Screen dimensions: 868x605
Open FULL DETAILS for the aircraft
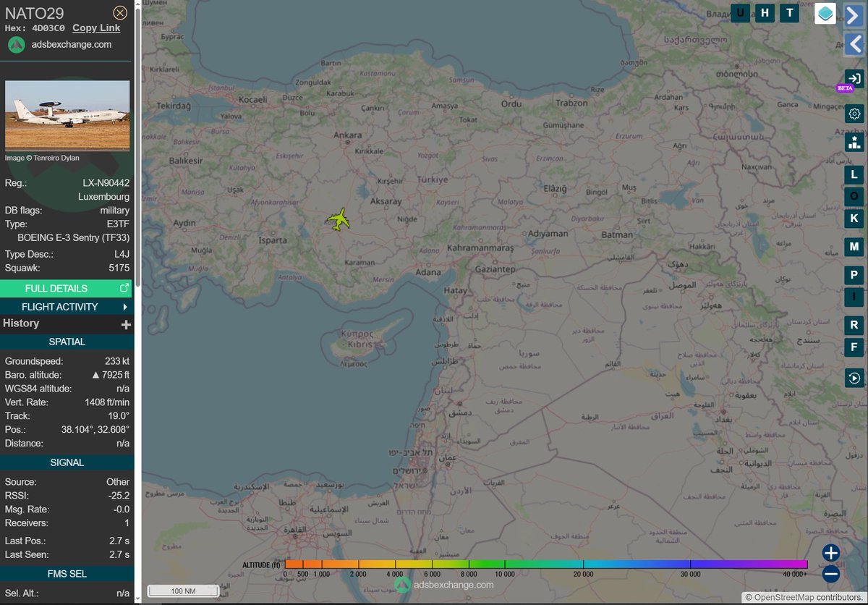pos(67,288)
